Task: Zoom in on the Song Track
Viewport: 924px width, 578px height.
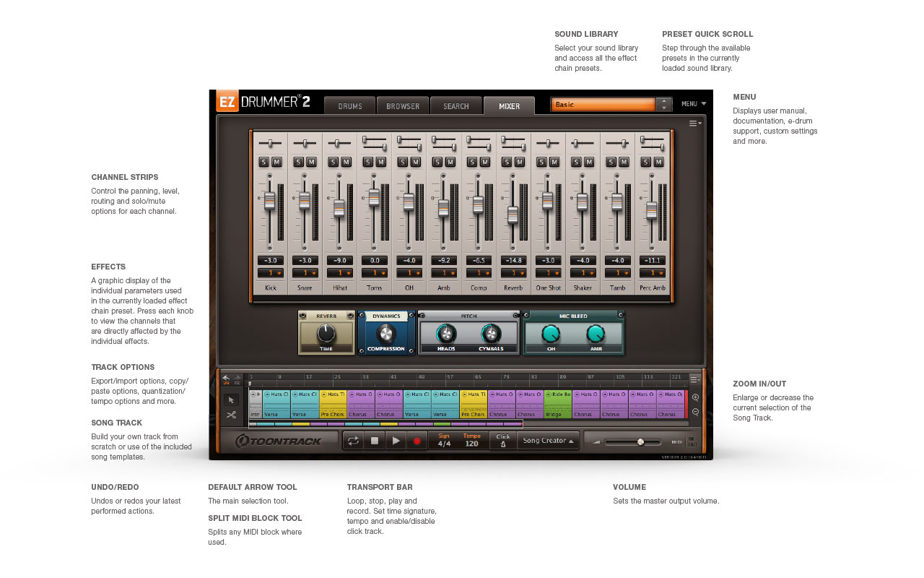Action: [x=695, y=397]
